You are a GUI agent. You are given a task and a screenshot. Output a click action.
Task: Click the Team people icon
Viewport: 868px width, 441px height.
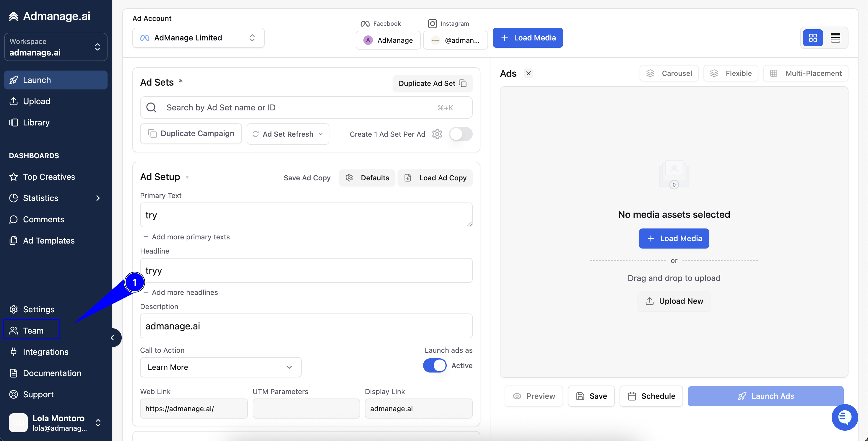(x=14, y=330)
